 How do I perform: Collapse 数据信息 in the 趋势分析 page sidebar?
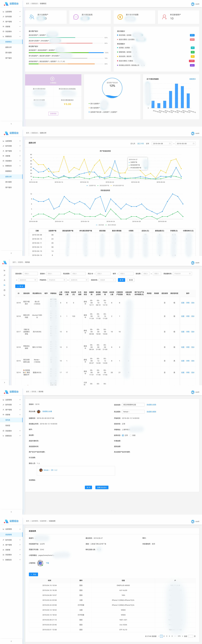[x=11, y=166]
